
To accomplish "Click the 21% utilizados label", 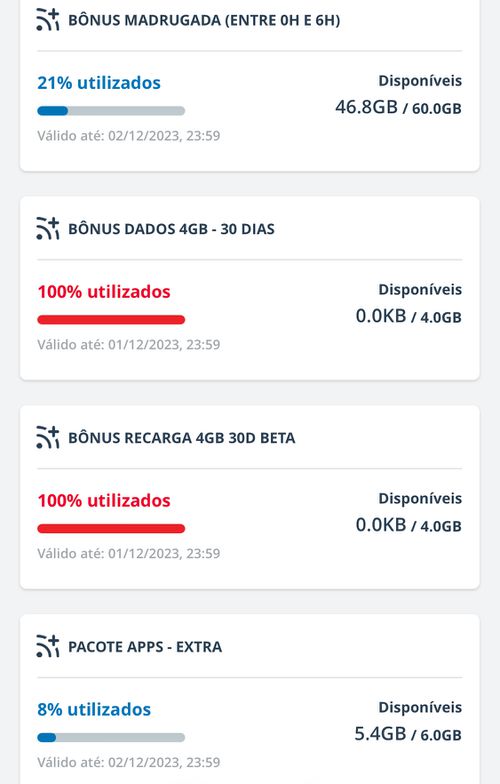I will [x=99, y=82].
